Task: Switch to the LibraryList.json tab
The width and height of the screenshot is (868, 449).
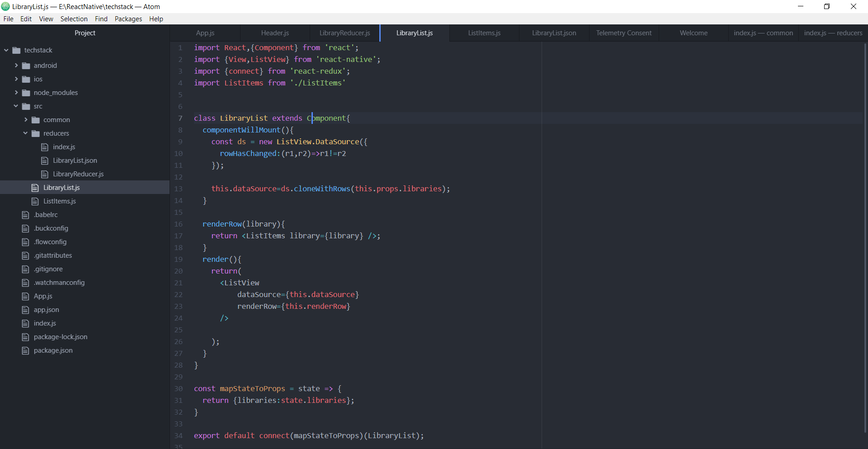Action: [x=554, y=33]
